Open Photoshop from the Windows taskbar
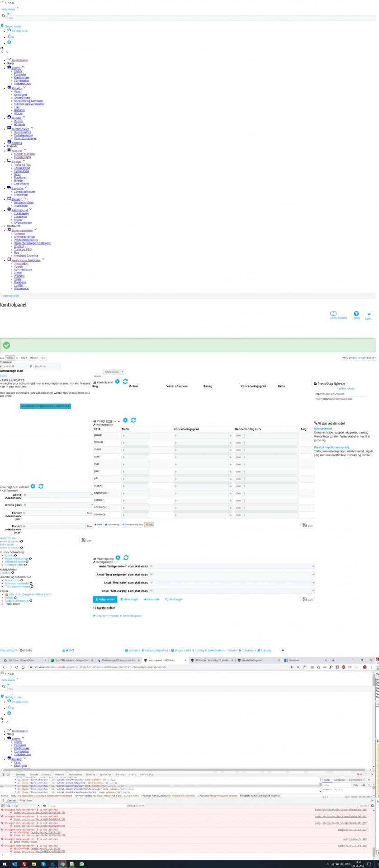Viewport: 379px width, 868px height. (53, 864)
